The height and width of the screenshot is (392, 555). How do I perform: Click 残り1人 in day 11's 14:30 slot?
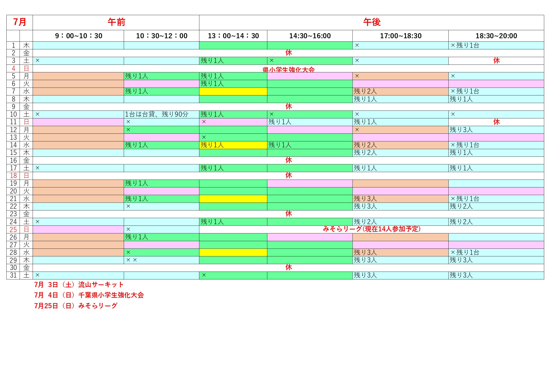tap(310, 122)
